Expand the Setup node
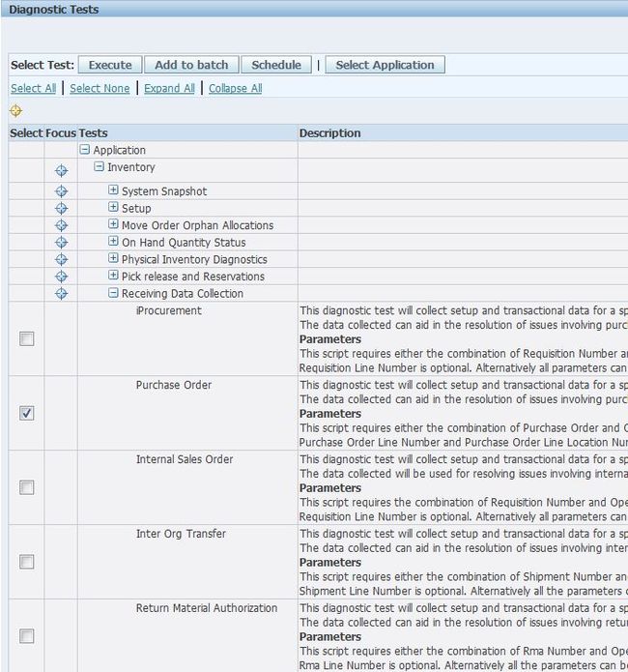This screenshot has width=628, height=672. (x=113, y=207)
